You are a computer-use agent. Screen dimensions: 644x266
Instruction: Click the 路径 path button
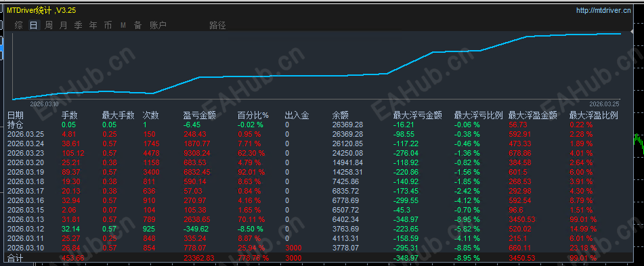pos(217,26)
